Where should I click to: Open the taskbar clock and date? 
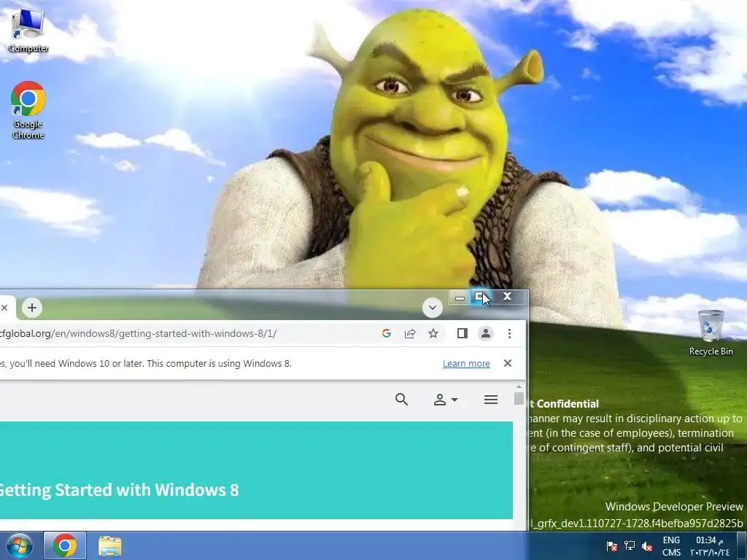pos(710,545)
